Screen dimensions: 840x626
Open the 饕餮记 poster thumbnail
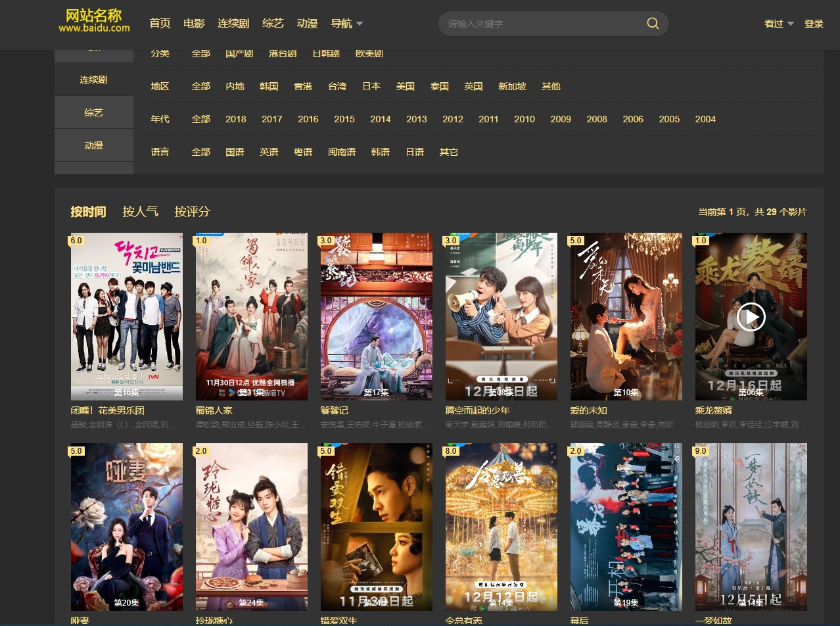377,316
